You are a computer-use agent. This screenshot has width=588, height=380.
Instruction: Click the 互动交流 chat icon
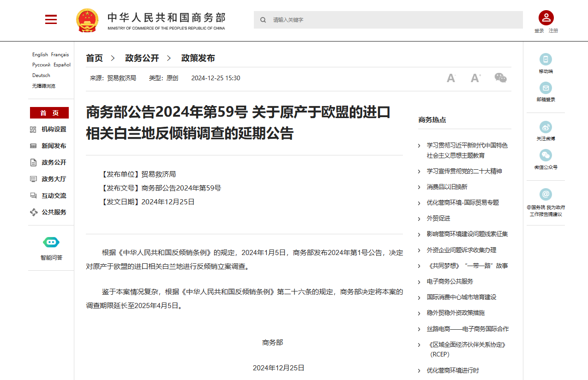pos(33,196)
